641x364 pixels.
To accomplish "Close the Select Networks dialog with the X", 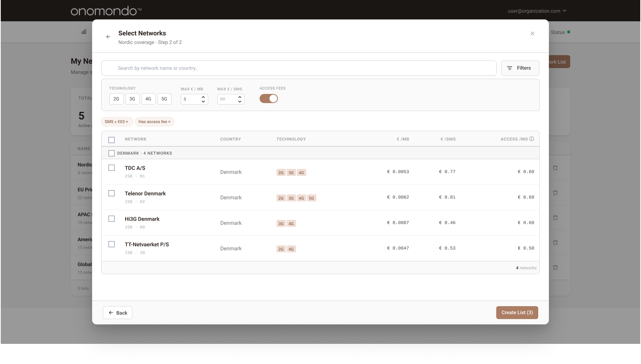I will (532, 33).
